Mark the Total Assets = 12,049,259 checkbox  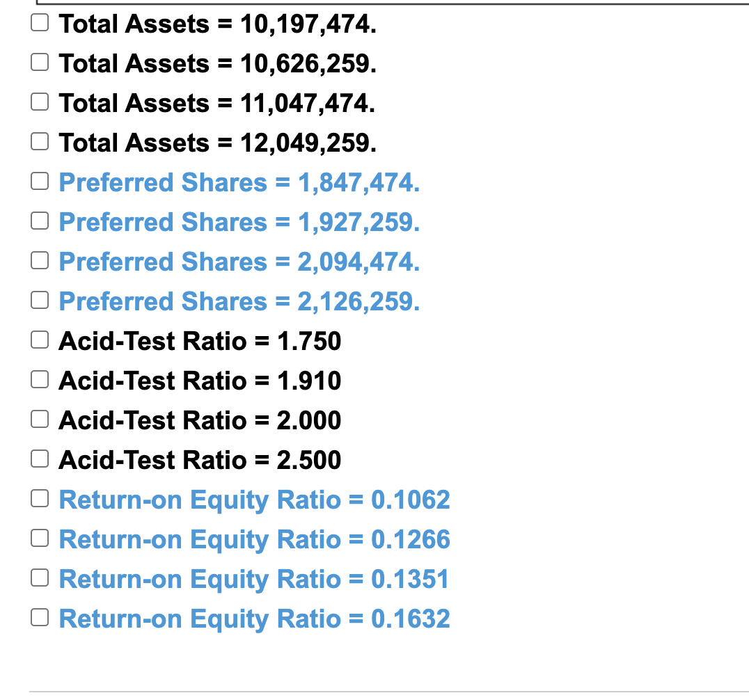(x=40, y=141)
